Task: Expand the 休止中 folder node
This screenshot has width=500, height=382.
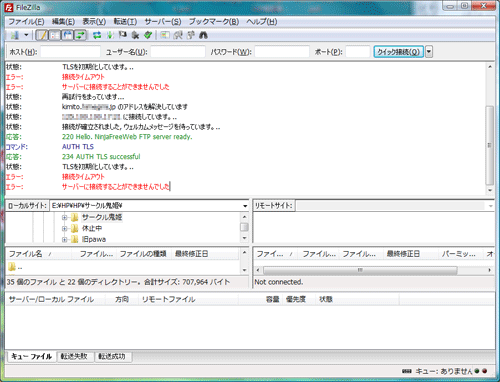Action: tap(64, 229)
